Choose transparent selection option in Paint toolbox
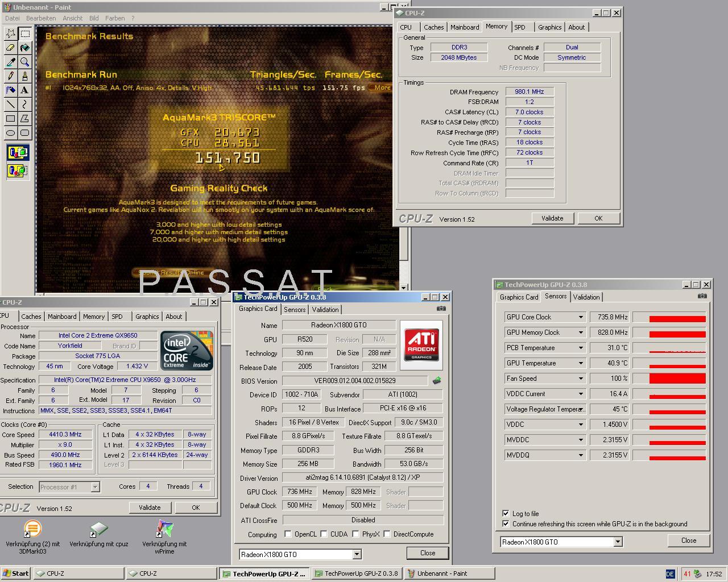The height and width of the screenshot is (582, 728). 18,170
